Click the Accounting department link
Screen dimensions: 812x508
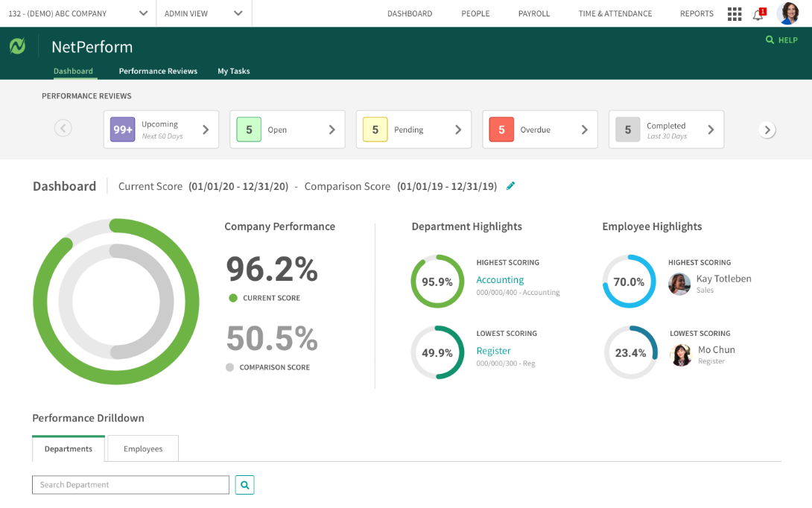(500, 280)
